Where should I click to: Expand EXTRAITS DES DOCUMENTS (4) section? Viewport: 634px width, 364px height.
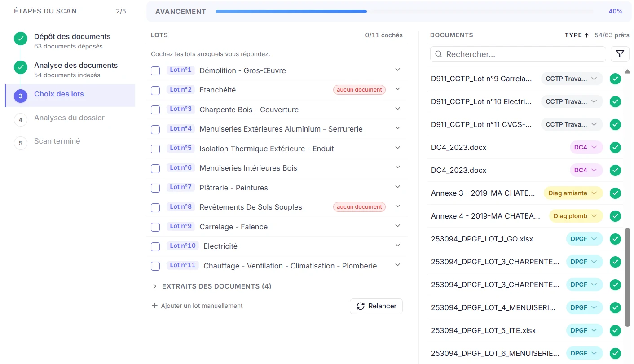point(211,286)
